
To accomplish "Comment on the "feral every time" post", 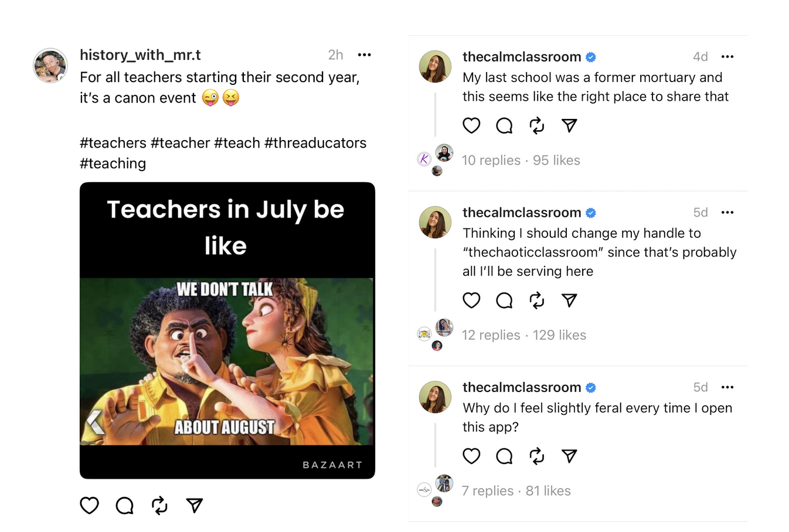I will coord(504,456).
